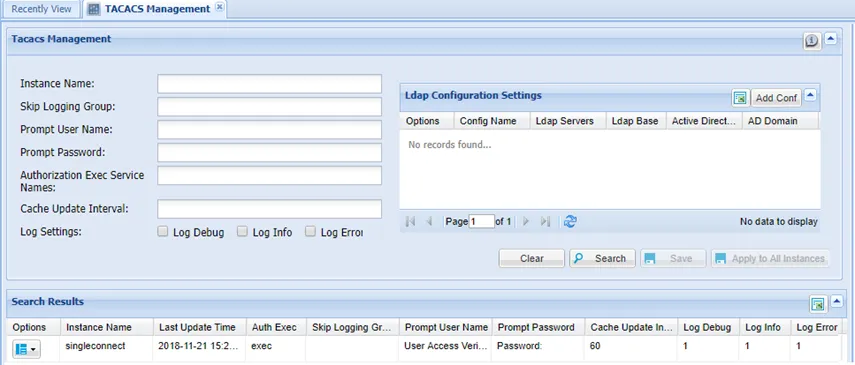Click the Ldap Base column header

(x=636, y=121)
